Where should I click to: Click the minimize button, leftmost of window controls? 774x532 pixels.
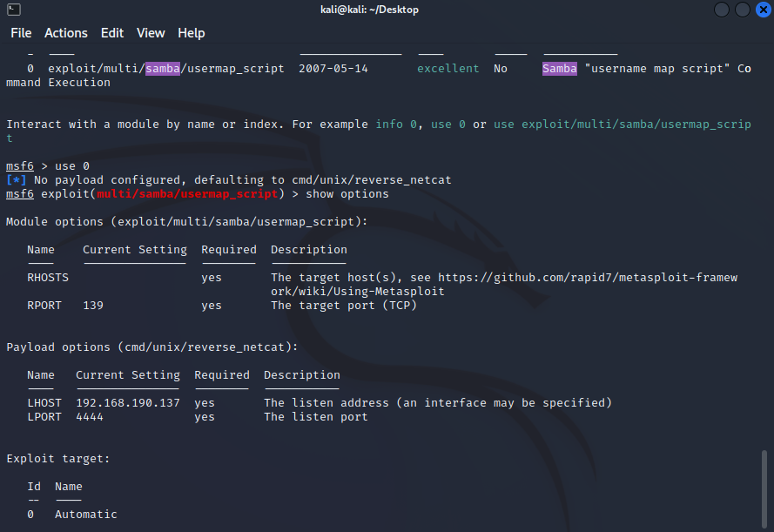721,10
